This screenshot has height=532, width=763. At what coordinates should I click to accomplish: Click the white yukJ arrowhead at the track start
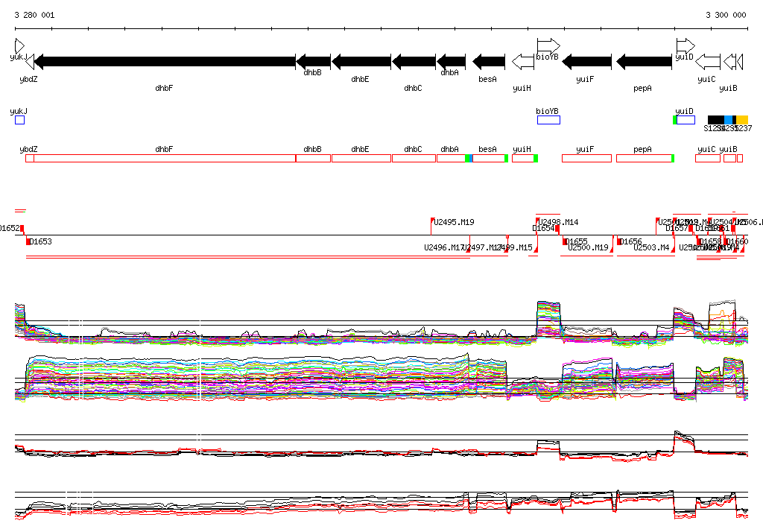click(19, 46)
